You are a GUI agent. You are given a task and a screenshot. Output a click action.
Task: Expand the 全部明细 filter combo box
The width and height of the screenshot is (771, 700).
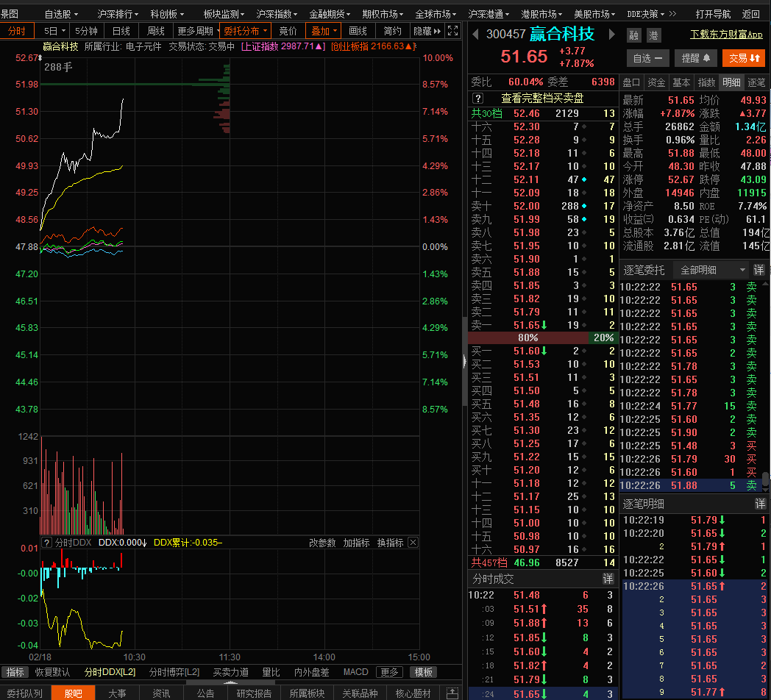(x=712, y=270)
